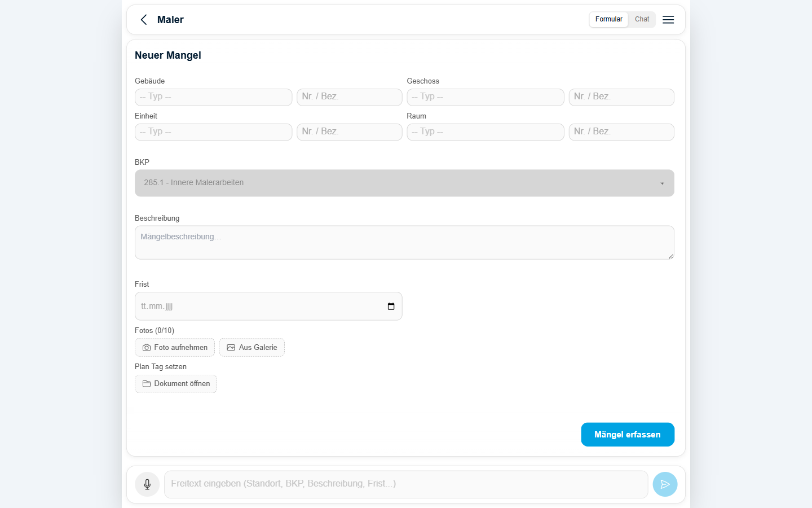Focus the Geschoss Nr. / Bez. field
This screenshot has height=508, width=812.
click(x=621, y=97)
